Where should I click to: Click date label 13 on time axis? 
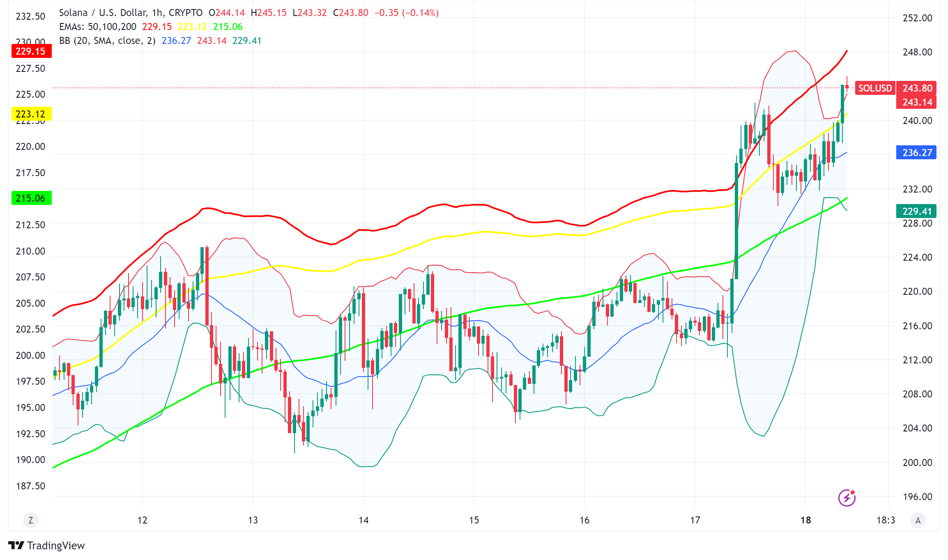[x=253, y=520]
